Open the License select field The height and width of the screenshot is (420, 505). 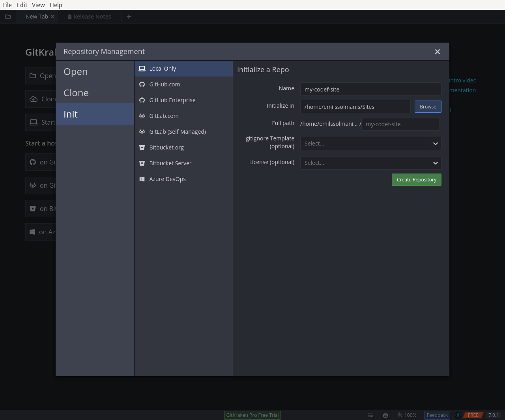click(x=370, y=163)
